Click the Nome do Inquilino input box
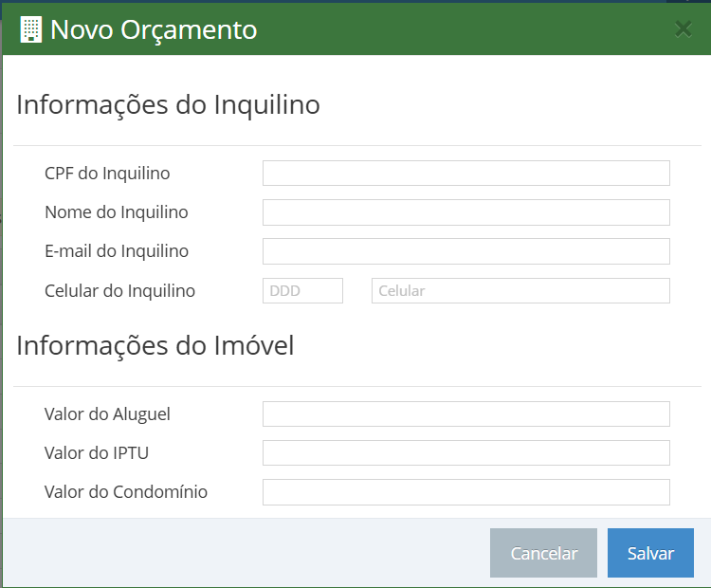This screenshot has width=711, height=588. 466,212
